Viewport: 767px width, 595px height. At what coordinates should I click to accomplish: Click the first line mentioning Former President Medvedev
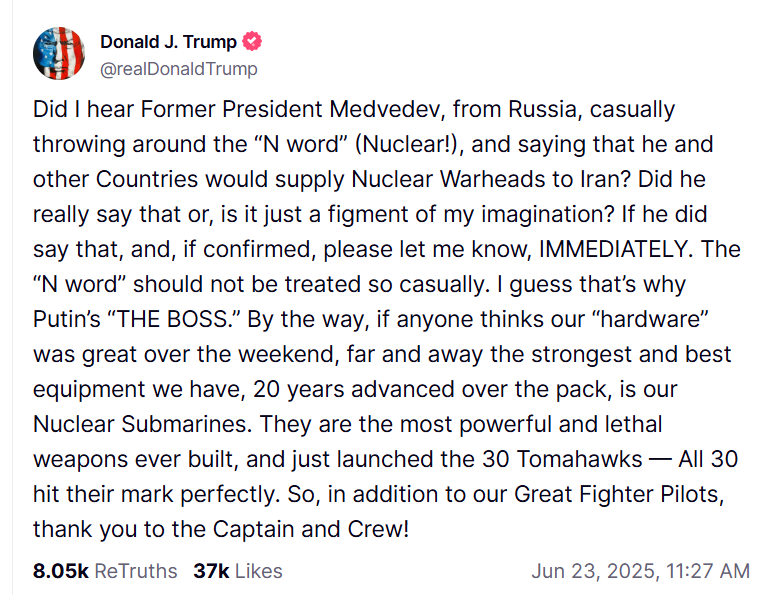pyautogui.click(x=353, y=108)
